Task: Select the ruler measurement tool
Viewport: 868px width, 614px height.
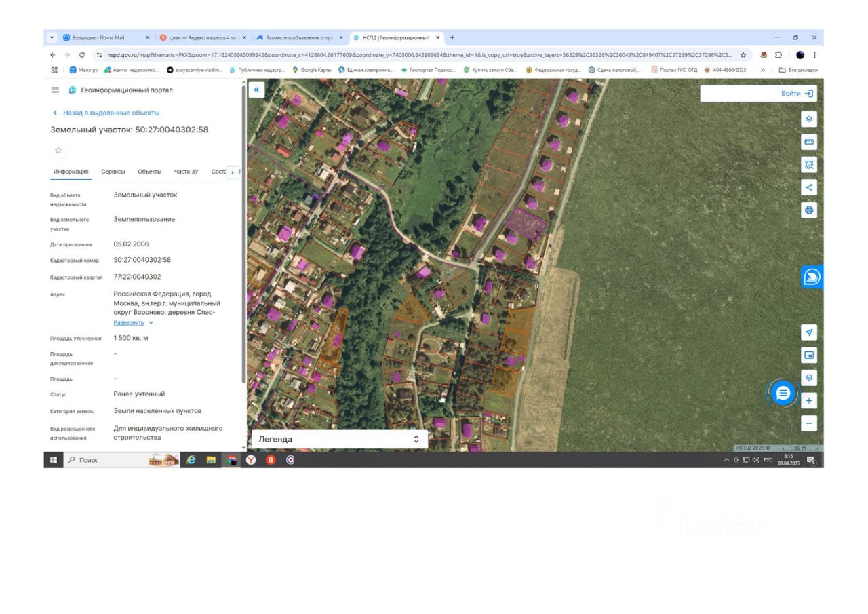Action: click(808, 142)
